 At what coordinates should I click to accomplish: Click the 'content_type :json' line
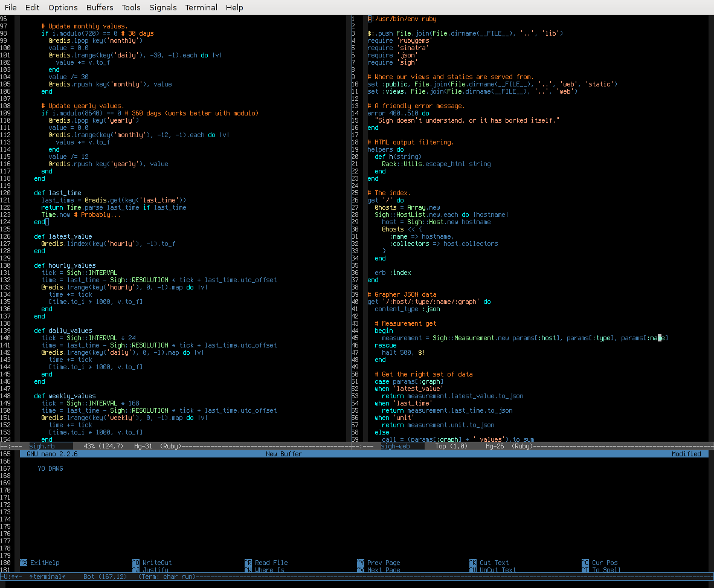click(x=407, y=309)
